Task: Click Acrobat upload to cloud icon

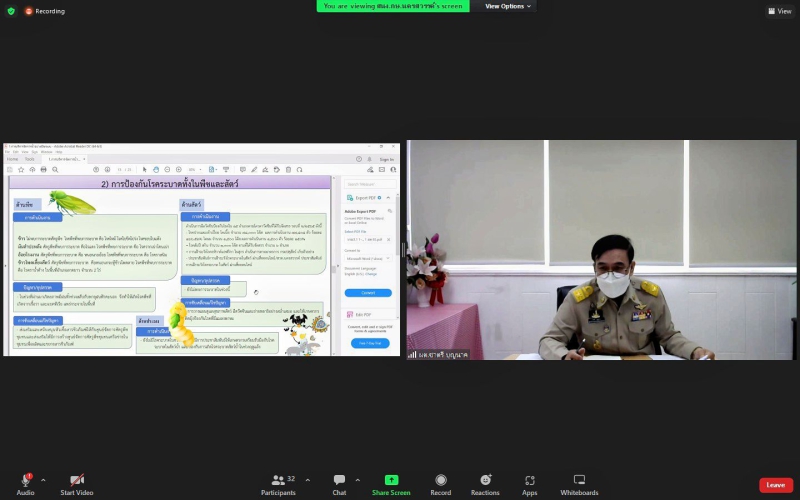Action: point(32,169)
